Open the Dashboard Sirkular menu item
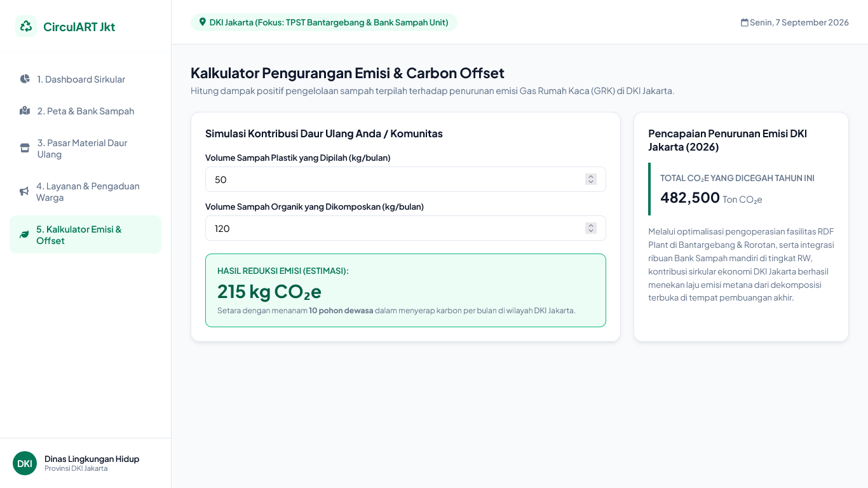 tap(85, 79)
